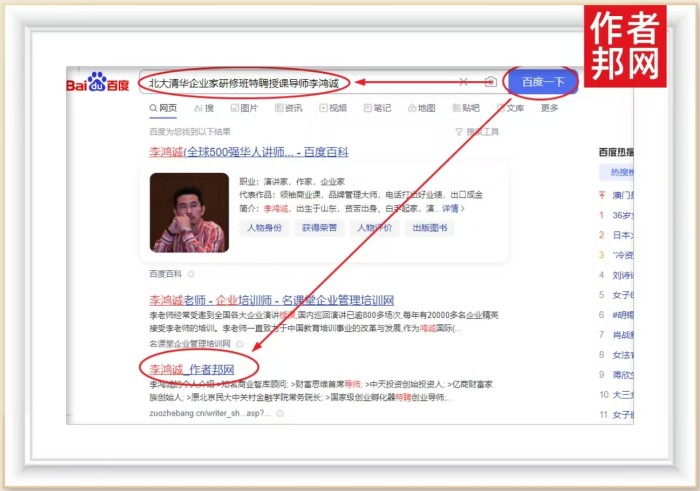The width and height of the screenshot is (700, 491).
Task: Click the Baidu logo
Action: click(98, 83)
